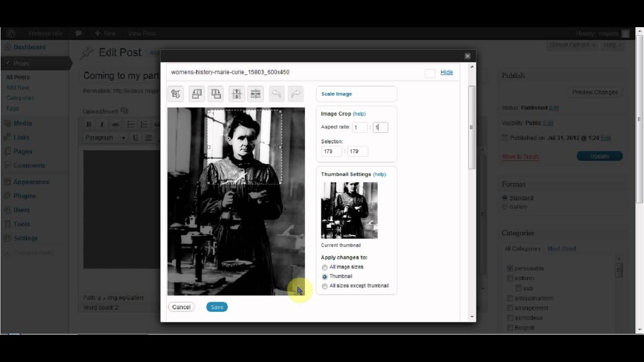The width and height of the screenshot is (644, 362).
Task: Flip image vertically
Action: [236, 94]
